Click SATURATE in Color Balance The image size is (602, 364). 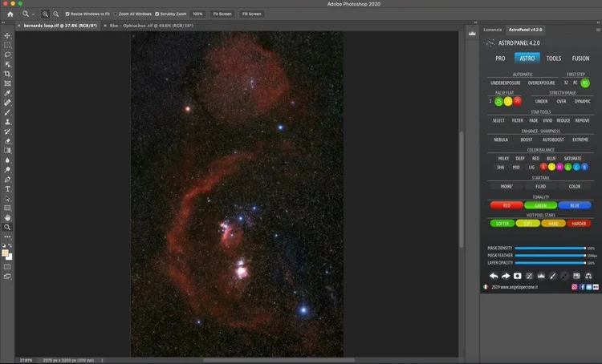[572, 159]
